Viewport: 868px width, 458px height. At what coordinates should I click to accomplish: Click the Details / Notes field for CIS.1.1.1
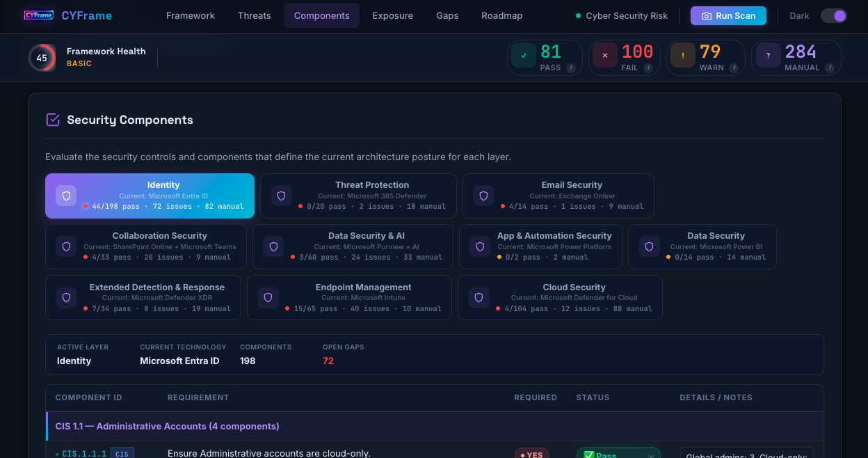tap(746, 454)
